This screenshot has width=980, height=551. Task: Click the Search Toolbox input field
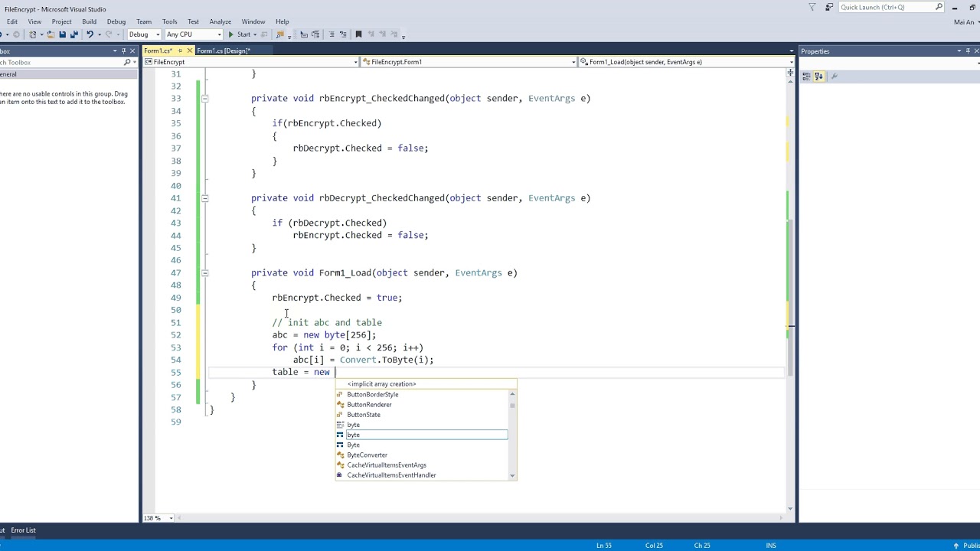(x=60, y=62)
